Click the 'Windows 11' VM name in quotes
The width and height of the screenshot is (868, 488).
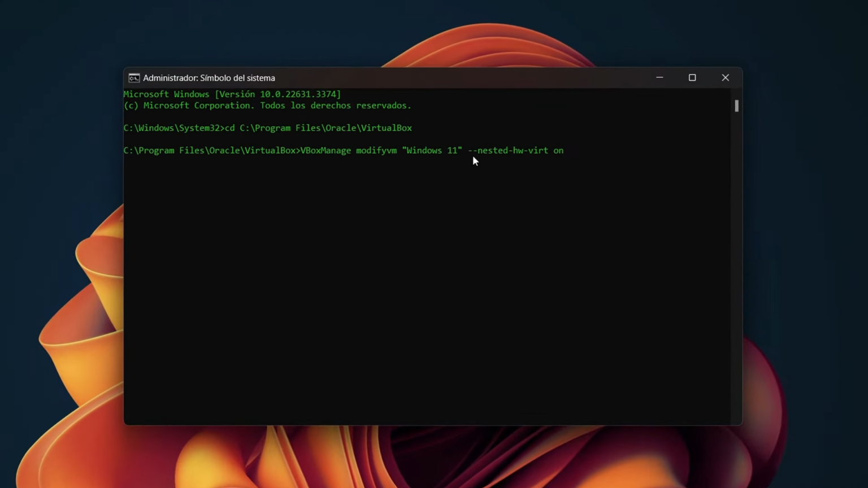(x=432, y=150)
